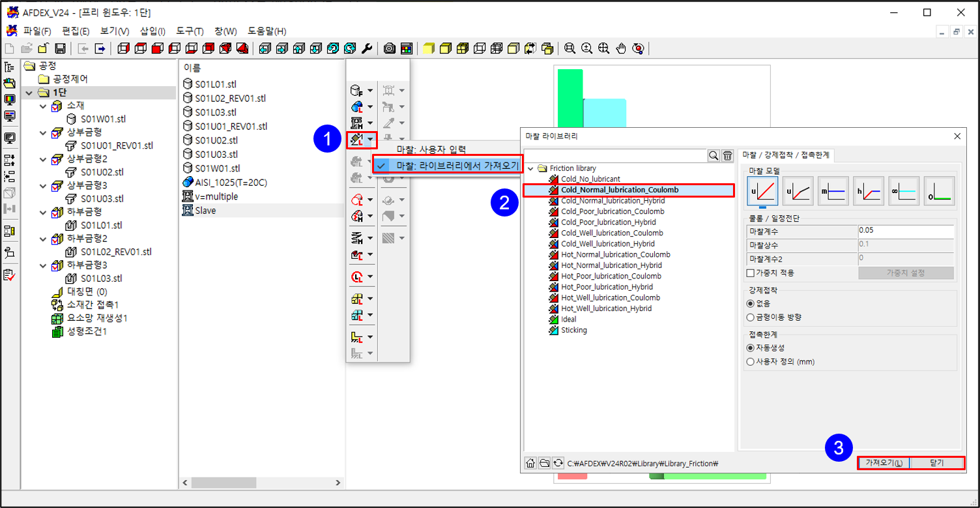Viewport: 980px width, 508px height.
Task: Collapse the 하부금형2 tree node
Action: (x=43, y=239)
